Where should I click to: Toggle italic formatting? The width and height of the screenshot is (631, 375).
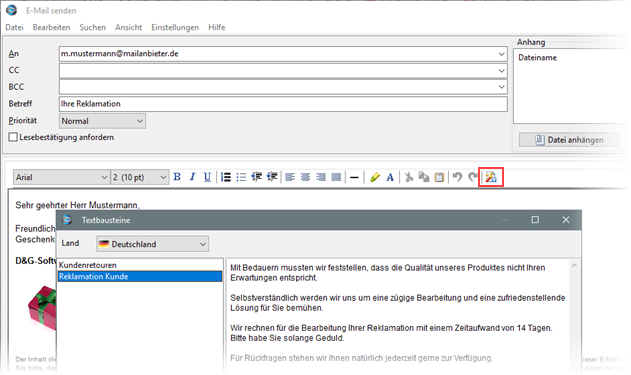(192, 177)
